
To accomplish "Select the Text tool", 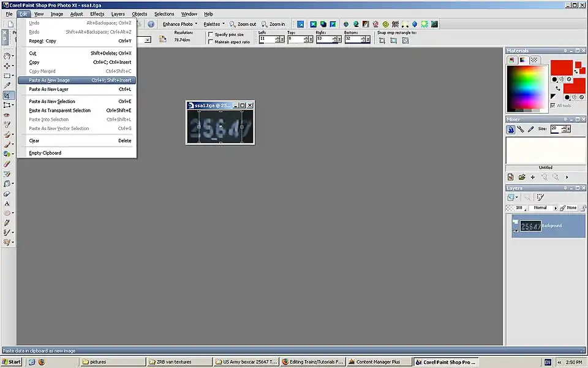I will click(7, 203).
